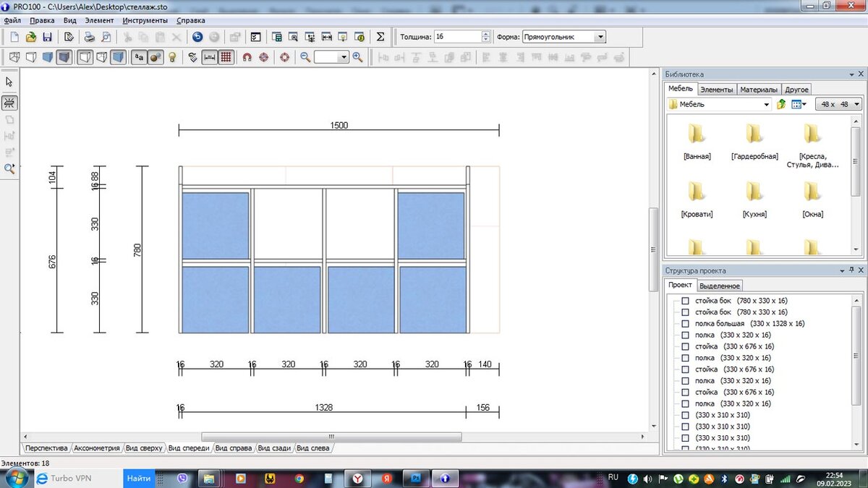Open the '48 x 48' thumbnail size dropdown
The image size is (868, 488).
[838, 104]
